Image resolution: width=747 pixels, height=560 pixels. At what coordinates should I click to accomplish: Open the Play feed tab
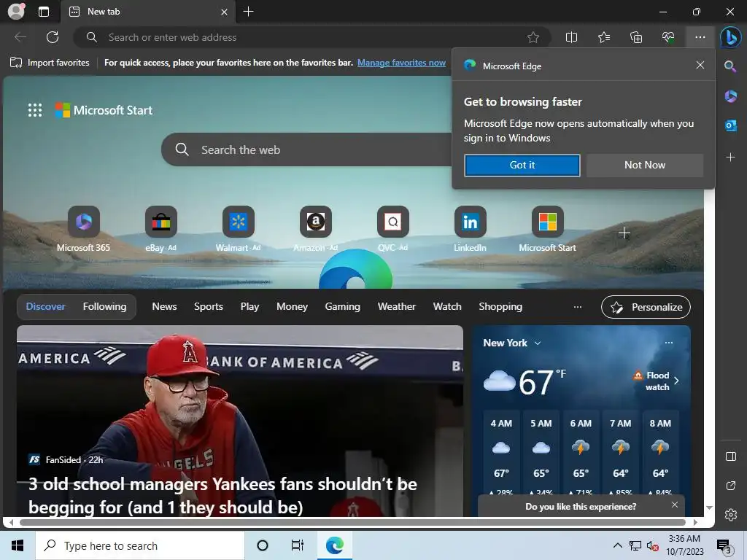click(249, 307)
